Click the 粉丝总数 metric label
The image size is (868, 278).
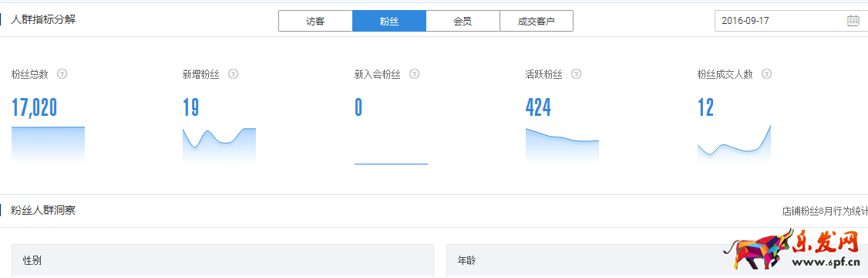pyautogui.click(x=30, y=74)
